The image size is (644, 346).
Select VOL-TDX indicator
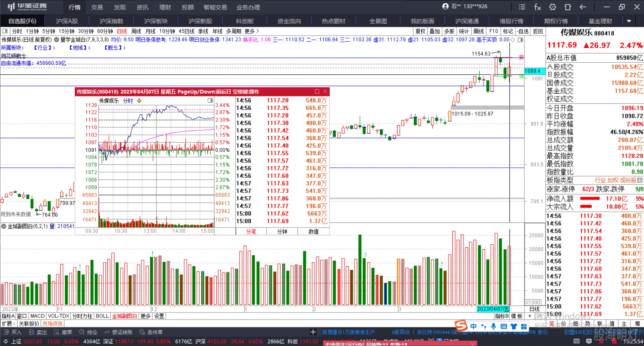coord(58,316)
